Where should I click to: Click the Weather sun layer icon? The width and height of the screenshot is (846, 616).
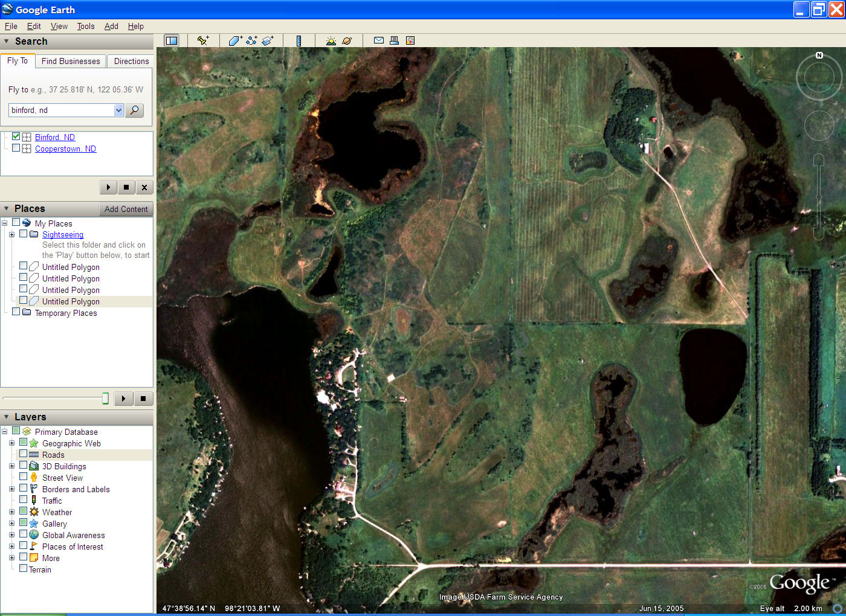coord(34,512)
